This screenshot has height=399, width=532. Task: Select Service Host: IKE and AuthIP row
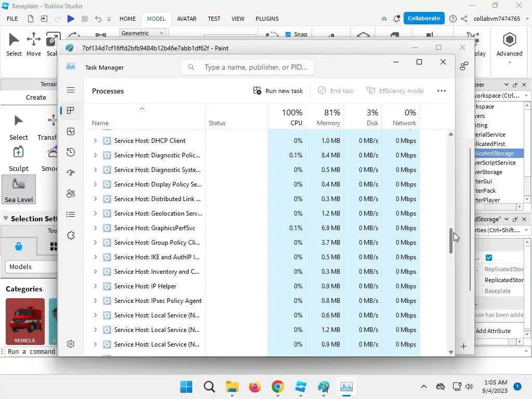tap(252, 257)
